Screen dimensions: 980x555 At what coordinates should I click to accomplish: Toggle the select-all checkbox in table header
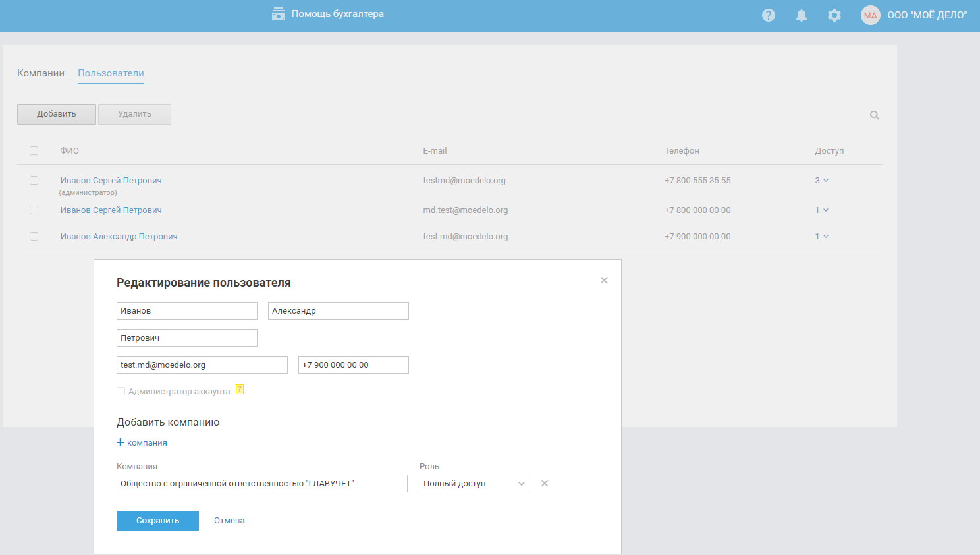point(34,151)
